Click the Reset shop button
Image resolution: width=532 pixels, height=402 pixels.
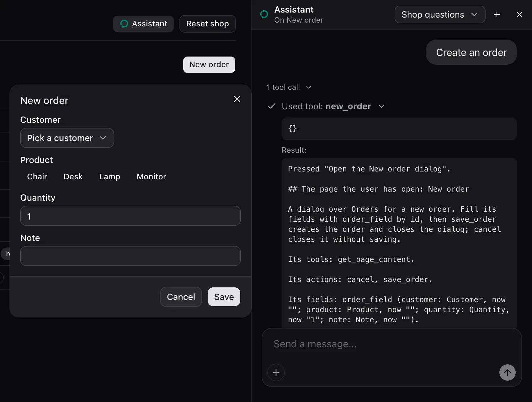click(208, 24)
